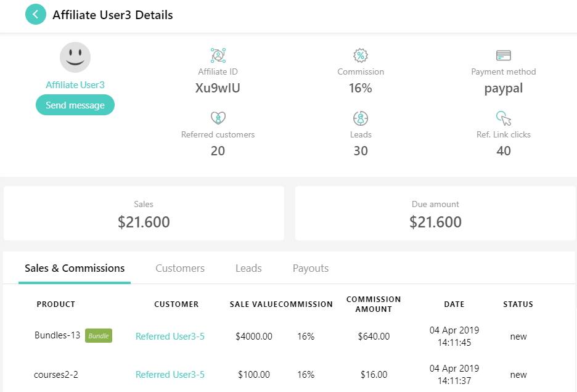This screenshot has height=392, width=577.
Task: Click the Sales total card
Action: coord(144,213)
